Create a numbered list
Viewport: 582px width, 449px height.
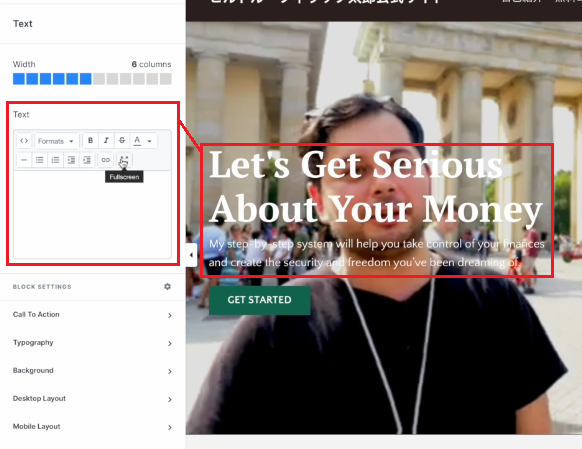(x=55, y=160)
